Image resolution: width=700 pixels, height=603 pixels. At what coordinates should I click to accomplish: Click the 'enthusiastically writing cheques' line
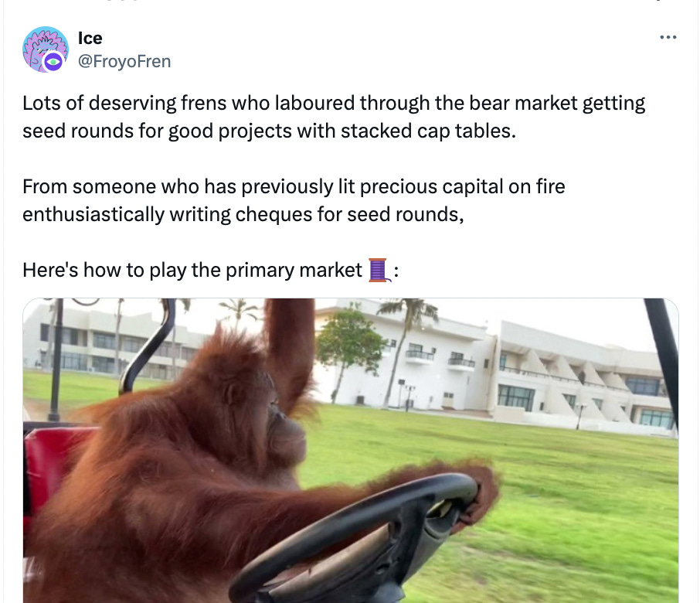(243, 214)
